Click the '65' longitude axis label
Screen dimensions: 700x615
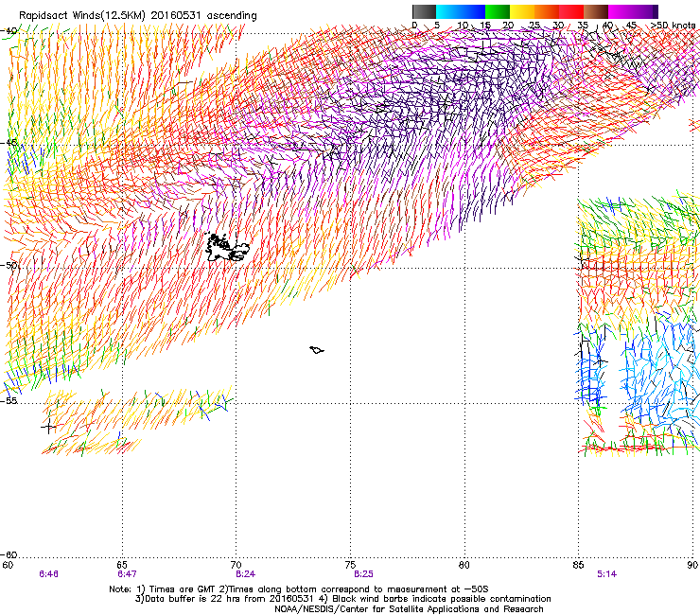click(x=122, y=565)
